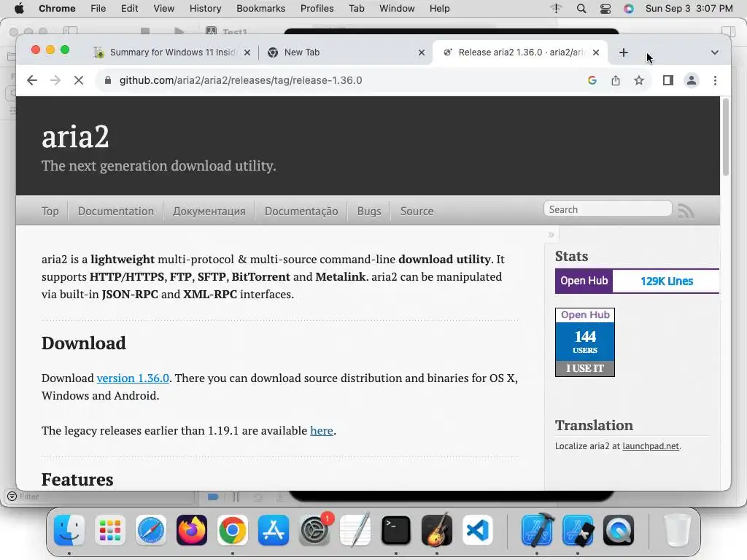Open Launchpad from the Dock
Viewport: 747px width, 560px height.
[110, 530]
